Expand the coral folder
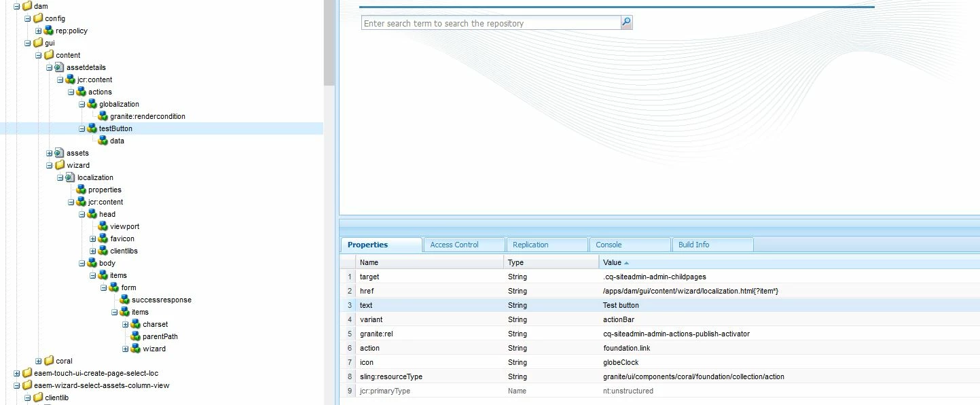Screen dimensions: 980x405 point(39,361)
